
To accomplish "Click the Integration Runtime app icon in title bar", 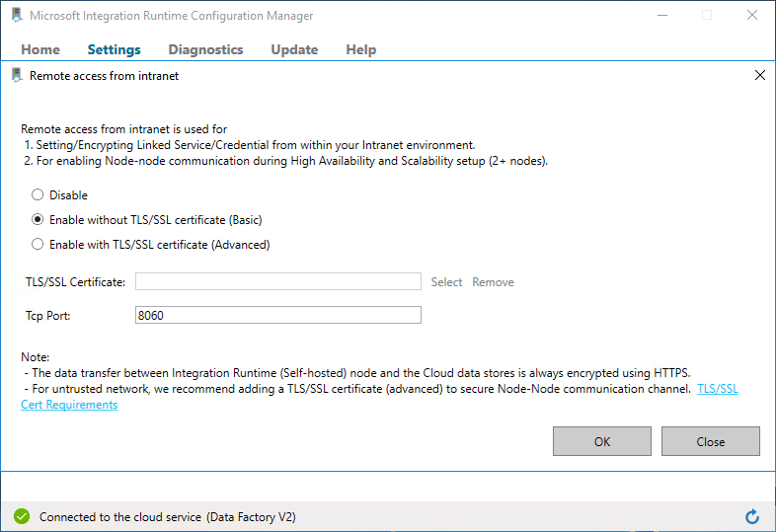I will click(x=17, y=15).
